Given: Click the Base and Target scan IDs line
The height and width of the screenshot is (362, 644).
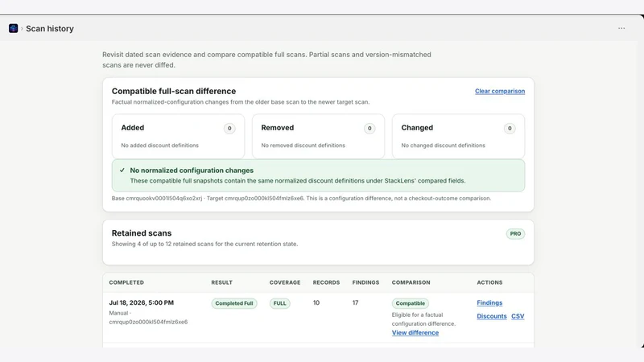Looking at the screenshot, I should pyautogui.click(x=301, y=198).
